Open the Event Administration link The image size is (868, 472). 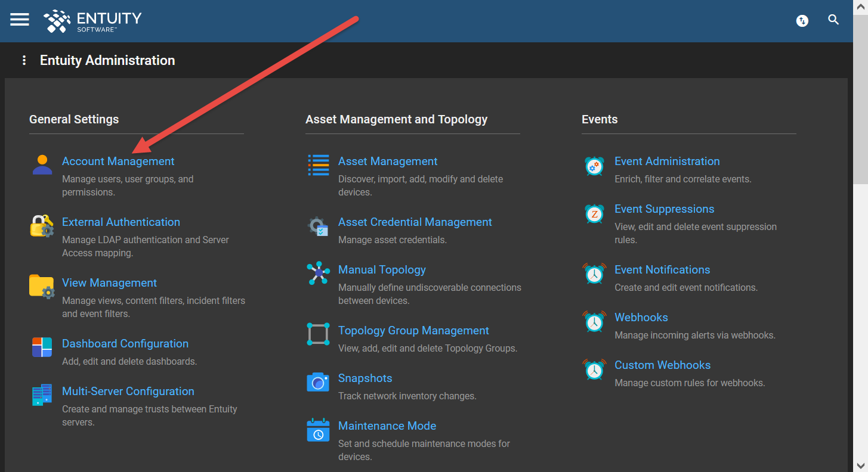(x=667, y=162)
